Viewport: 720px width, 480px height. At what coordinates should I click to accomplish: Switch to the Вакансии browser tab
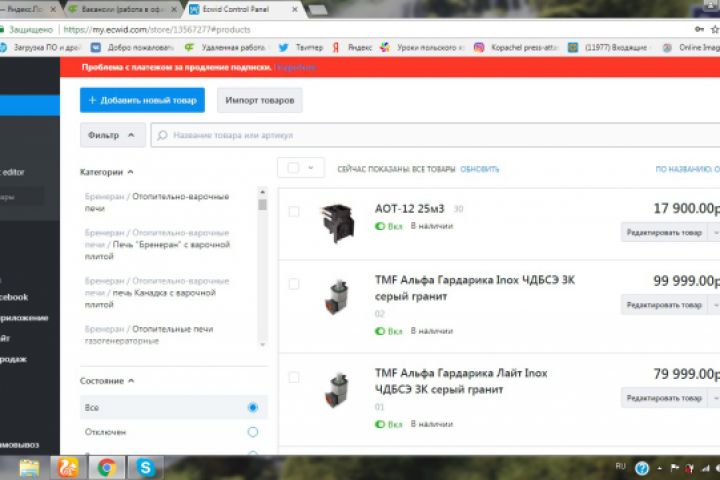121,9
